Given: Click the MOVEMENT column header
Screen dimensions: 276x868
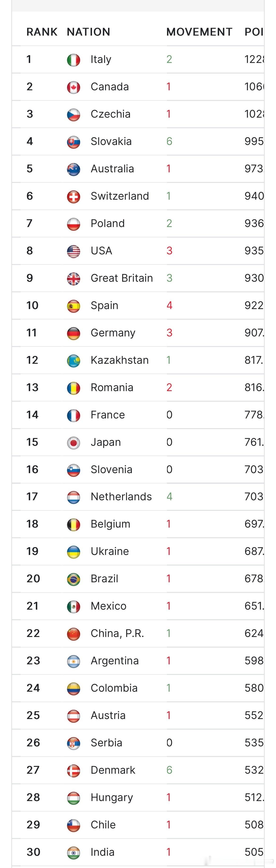Looking at the screenshot, I should [200, 32].
